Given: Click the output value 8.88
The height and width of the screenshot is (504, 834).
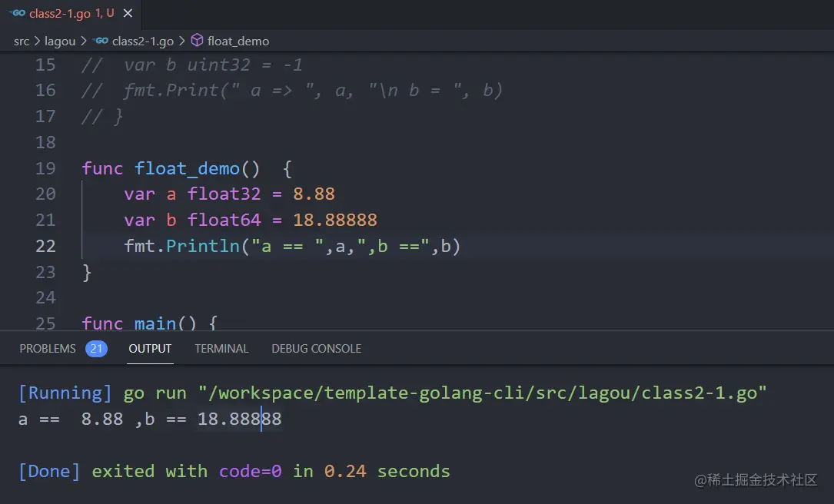Looking at the screenshot, I should (x=102, y=419).
